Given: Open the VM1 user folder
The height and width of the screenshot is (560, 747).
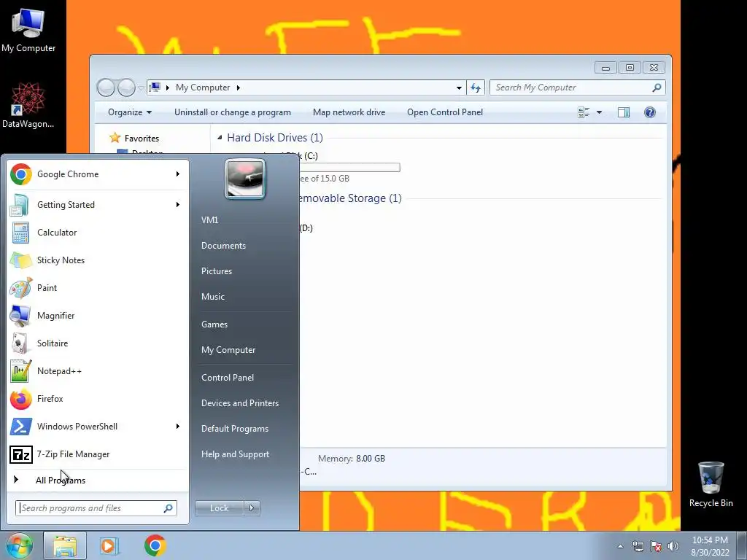Looking at the screenshot, I should (209, 220).
